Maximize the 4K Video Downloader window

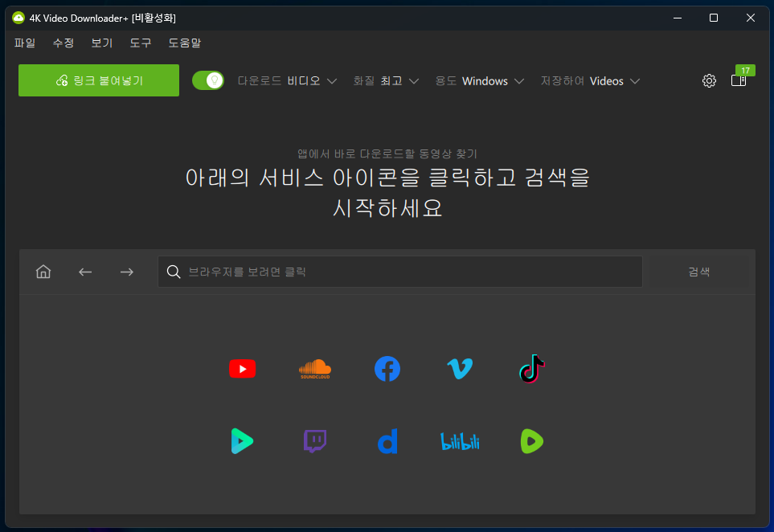pos(714,18)
